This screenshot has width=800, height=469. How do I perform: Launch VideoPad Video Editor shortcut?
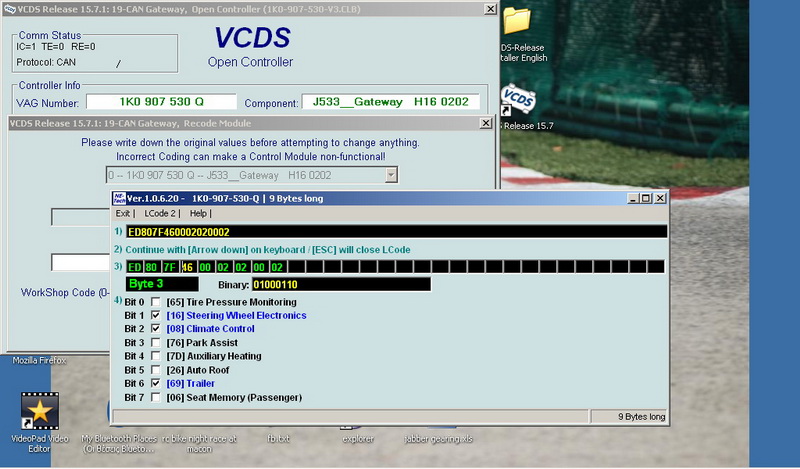40,411
